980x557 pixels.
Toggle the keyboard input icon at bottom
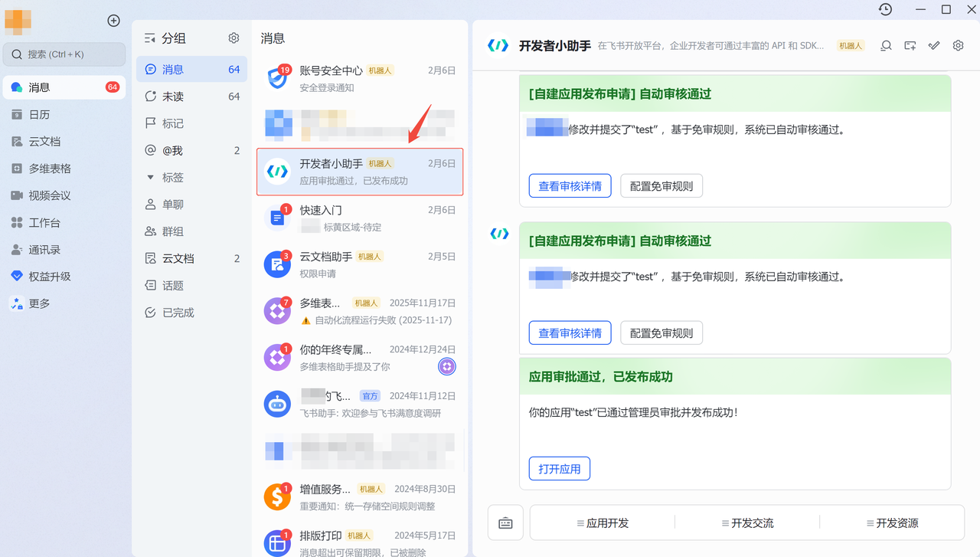(505, 523)
